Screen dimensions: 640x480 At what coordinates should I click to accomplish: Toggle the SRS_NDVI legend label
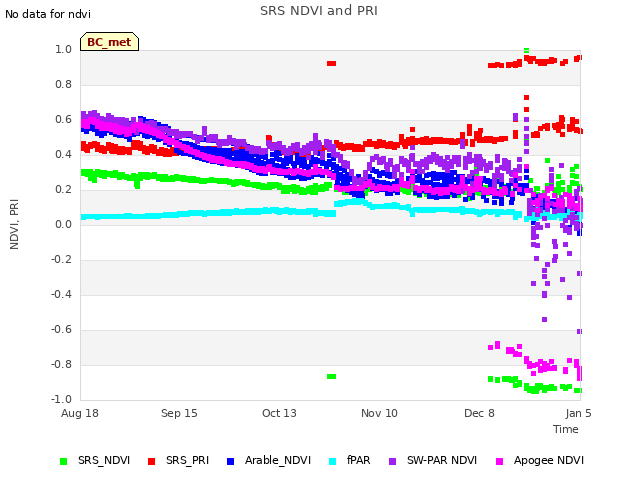click(104, 460)
